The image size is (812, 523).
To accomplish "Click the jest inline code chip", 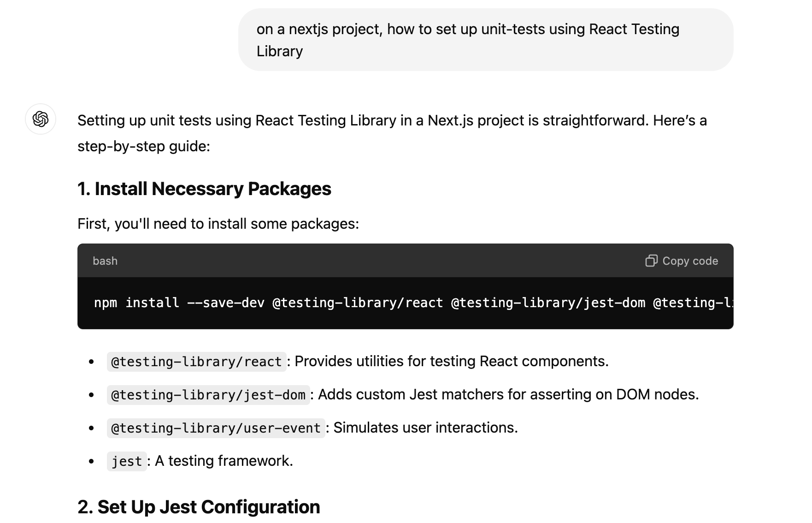I will click(x=127, y=461).
